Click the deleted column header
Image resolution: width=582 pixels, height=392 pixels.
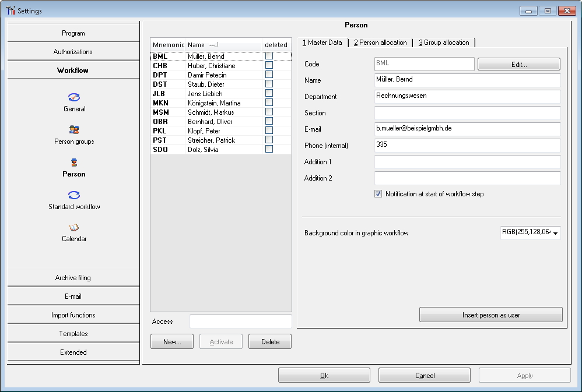276,44
